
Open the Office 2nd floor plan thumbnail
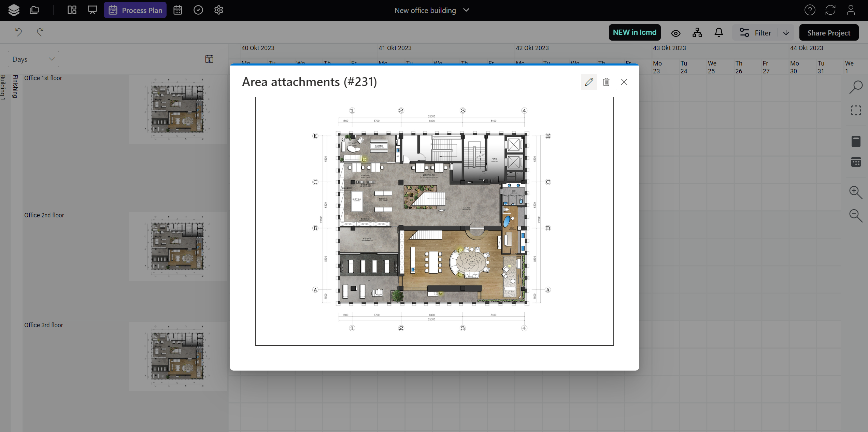click(x=177, y=246)
